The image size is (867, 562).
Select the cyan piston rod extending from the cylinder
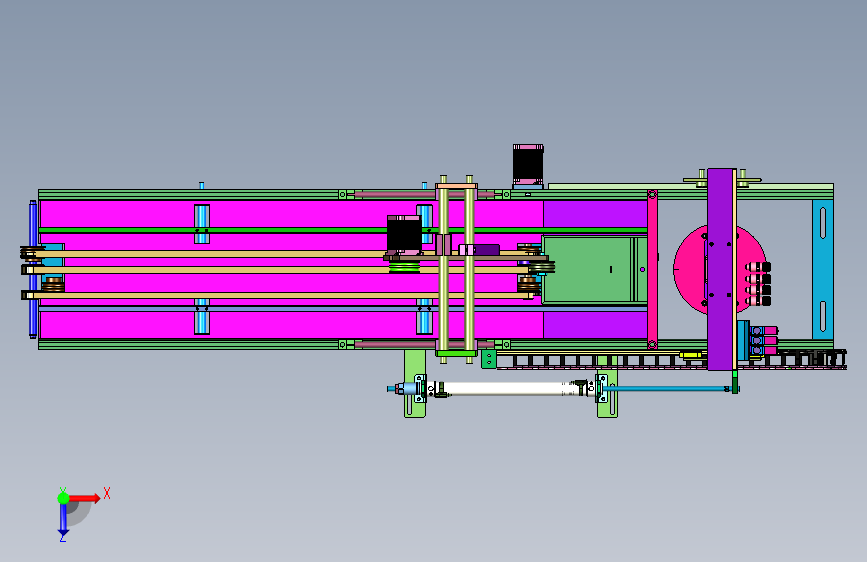(666, 389)
